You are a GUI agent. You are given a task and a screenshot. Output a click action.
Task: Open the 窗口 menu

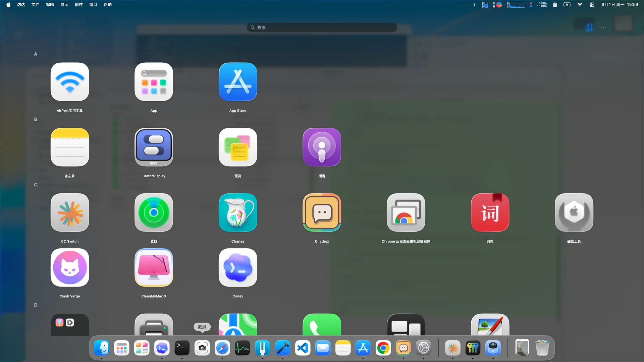pyautogui.click(x=93, y=4)
